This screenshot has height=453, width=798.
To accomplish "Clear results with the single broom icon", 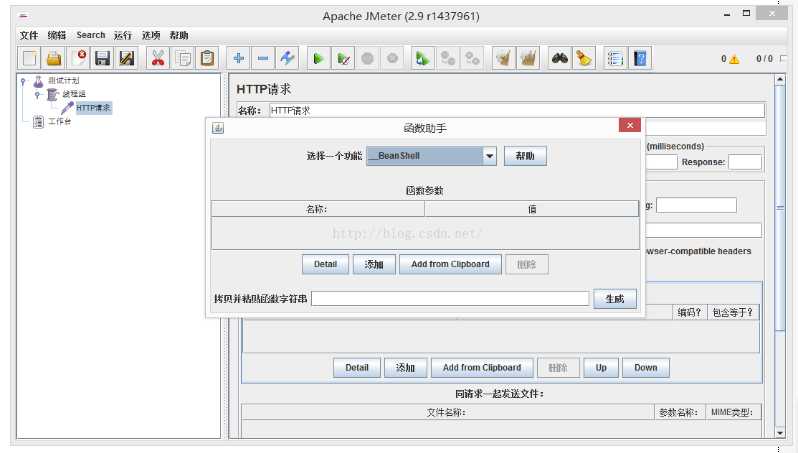I will click(504, 59).
